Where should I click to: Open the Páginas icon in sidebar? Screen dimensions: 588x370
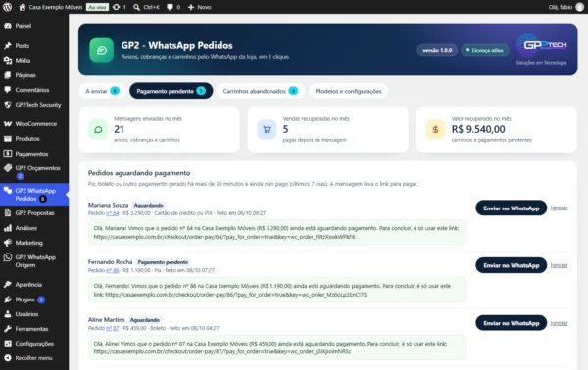[x=8, y=75]
